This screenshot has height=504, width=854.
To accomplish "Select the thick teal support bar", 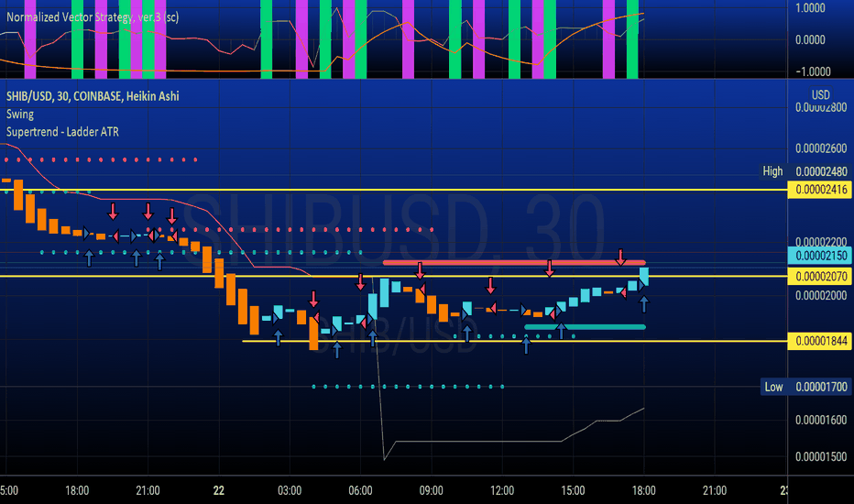I will pos(585,327).
